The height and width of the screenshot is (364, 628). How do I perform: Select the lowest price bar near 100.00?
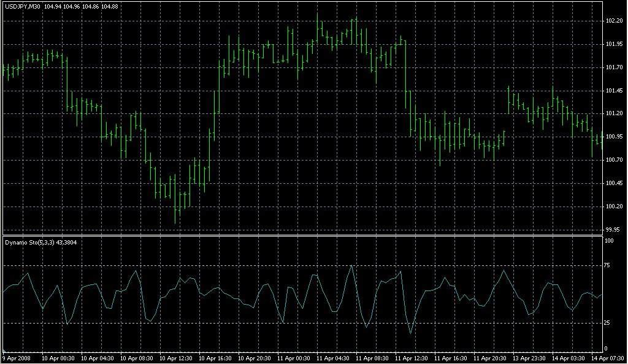pyautogui.click(x=176, y=214)
